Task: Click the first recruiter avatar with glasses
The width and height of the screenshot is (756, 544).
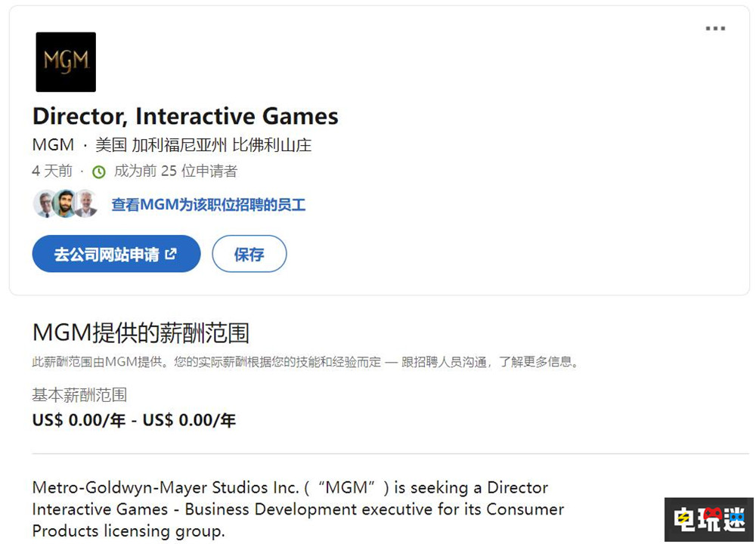Action: (x=45, y=204)
